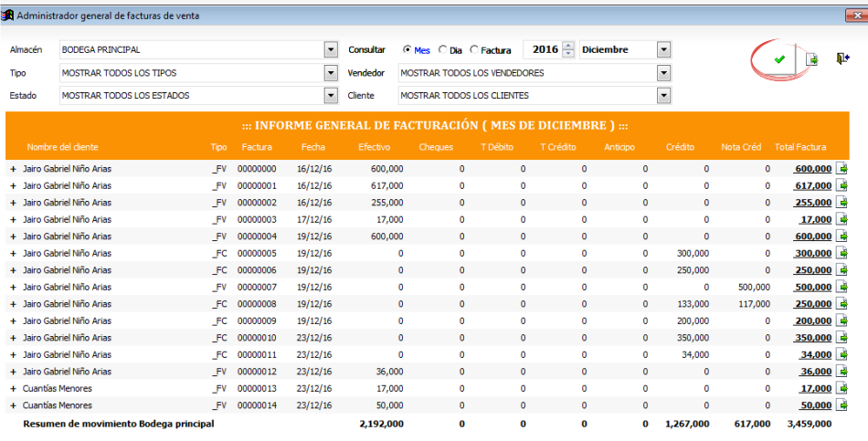Click summary Efectivo total 2,192,000
The image size is (868, 441).
pos(381,424)
